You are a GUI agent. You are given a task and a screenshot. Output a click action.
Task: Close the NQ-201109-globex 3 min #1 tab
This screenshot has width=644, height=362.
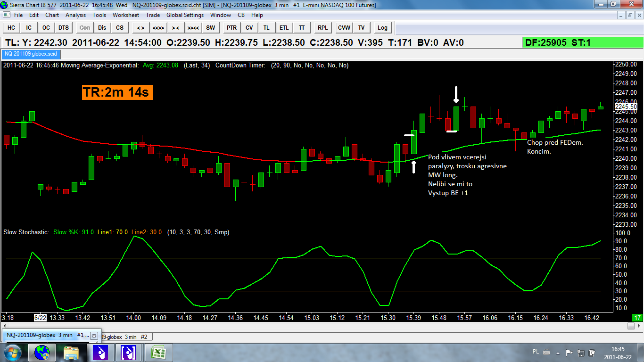(x=94, y=336)
